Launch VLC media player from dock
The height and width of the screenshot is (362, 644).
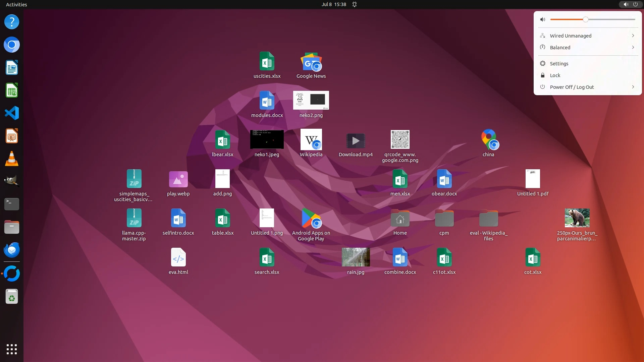pyautogui.click(x=12, y=159)
